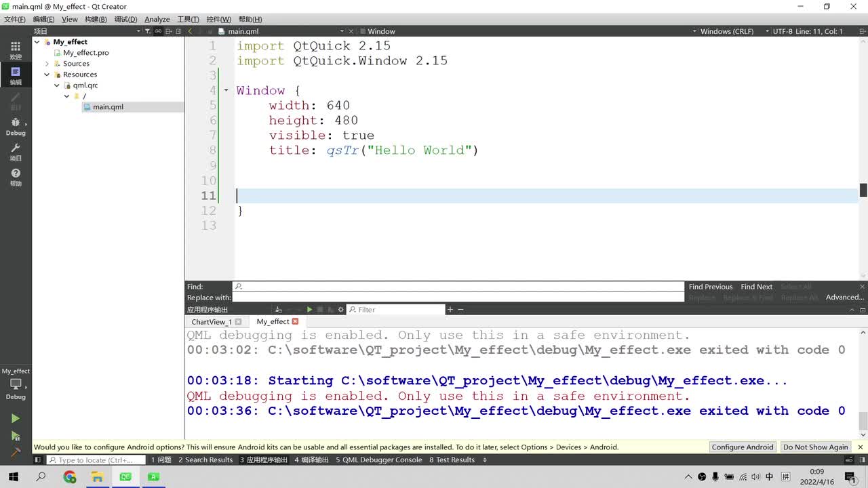Start debugging with the Run-Debug button
The height and width of the screenshot is (488, 868).
point(16,436)
